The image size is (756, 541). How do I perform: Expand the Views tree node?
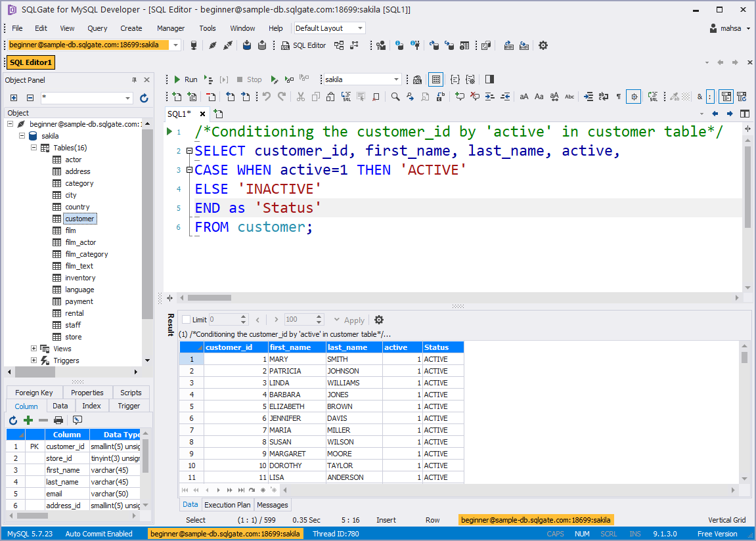[33, 349]
